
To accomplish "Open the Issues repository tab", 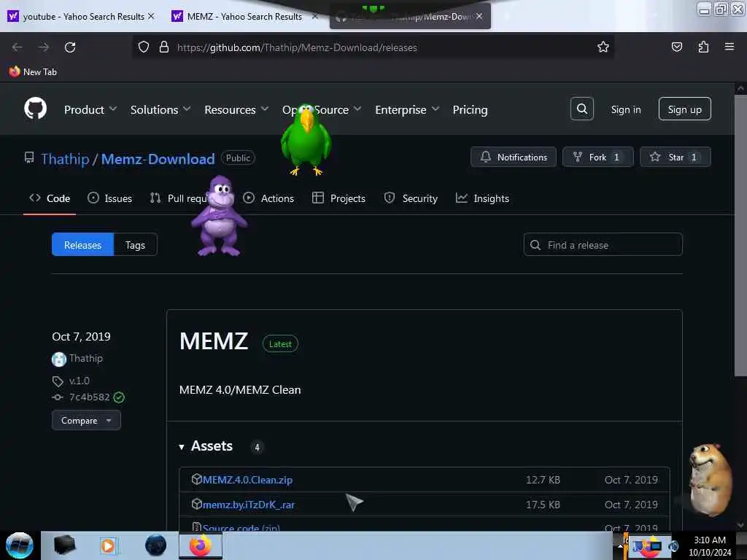I will tap(110, 198).
